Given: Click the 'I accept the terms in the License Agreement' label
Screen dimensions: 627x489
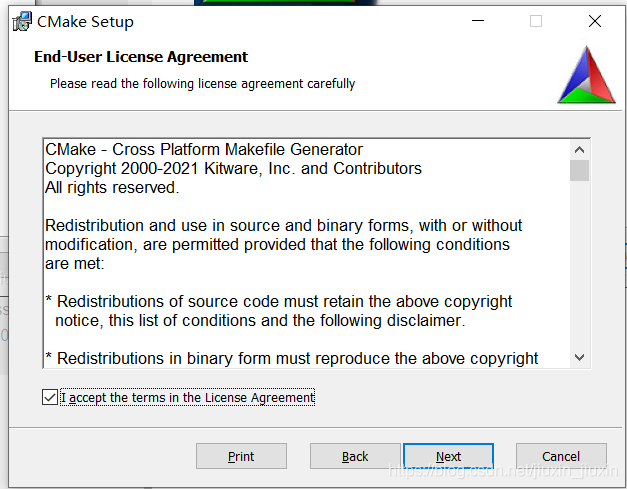Looking at the screenshot, I should tap(188, 398).
